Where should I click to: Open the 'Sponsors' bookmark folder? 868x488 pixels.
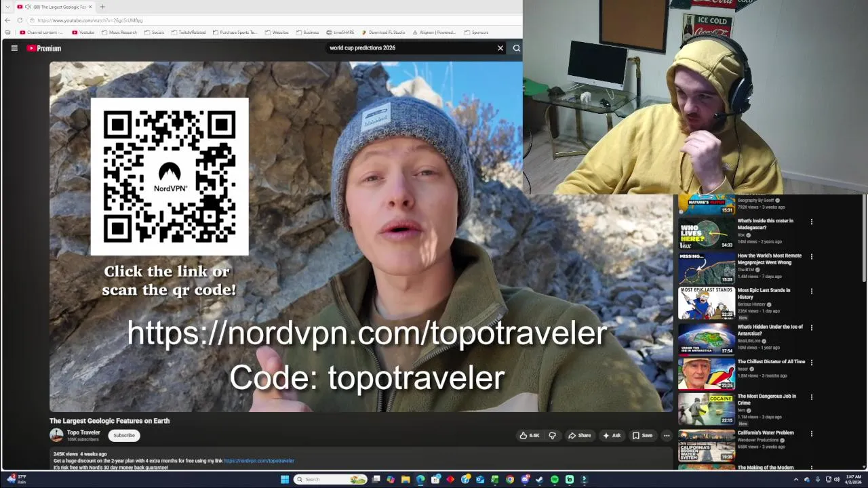click(x=476, y=33)
